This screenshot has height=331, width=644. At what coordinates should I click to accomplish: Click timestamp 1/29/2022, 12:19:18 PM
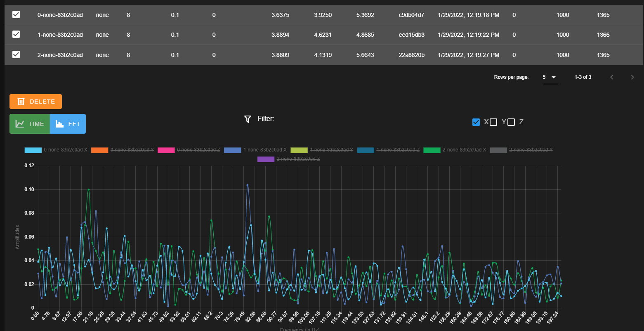tap(468, 15)
